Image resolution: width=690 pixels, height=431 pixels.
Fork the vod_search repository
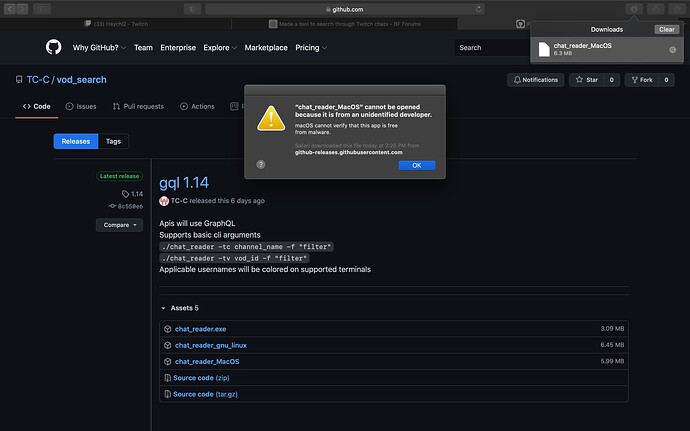(x=642, y=80)
